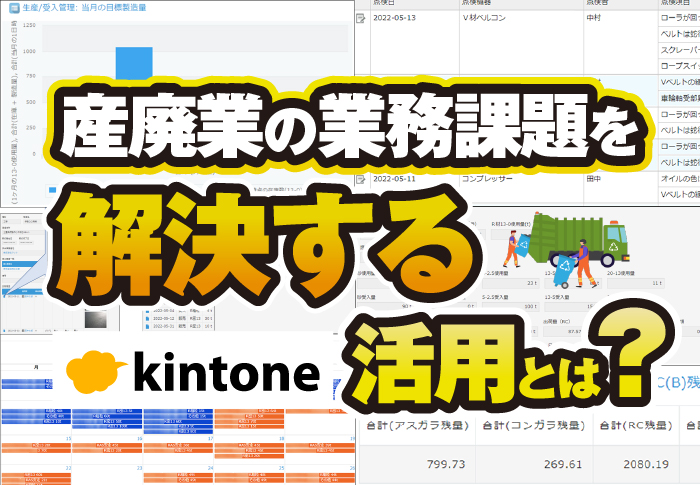The image size is (700, 485).
Task: Click the equipment cell V材ベルコン
Action: pyautogui.click(x=484, y=18)
